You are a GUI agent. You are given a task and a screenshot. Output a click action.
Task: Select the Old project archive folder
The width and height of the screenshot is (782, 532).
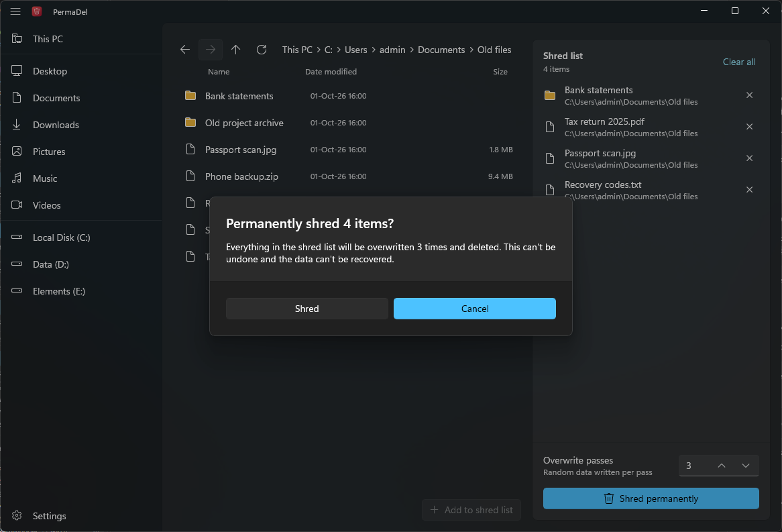click(x=349, y=123)
